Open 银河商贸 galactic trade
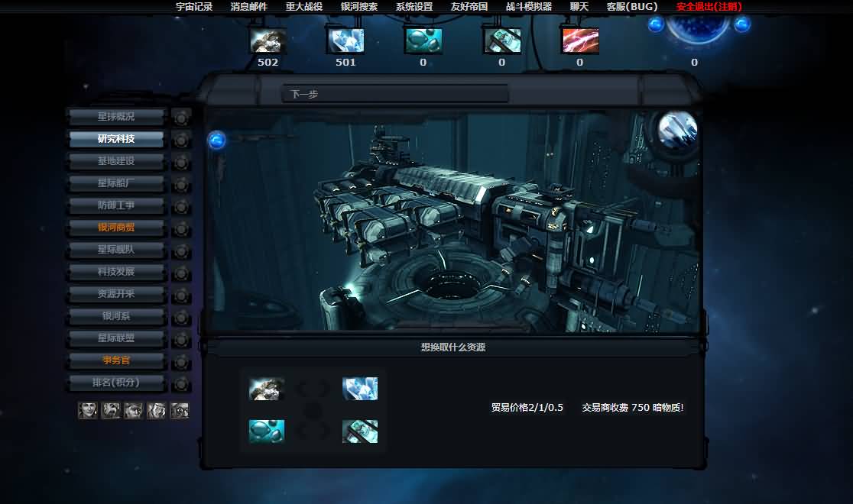853x504 pixels. coord(116,228)
